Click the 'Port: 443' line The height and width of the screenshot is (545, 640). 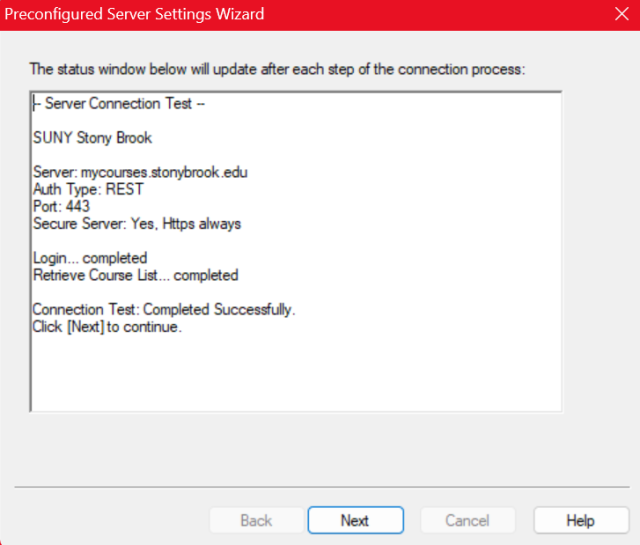coord(61,207)
